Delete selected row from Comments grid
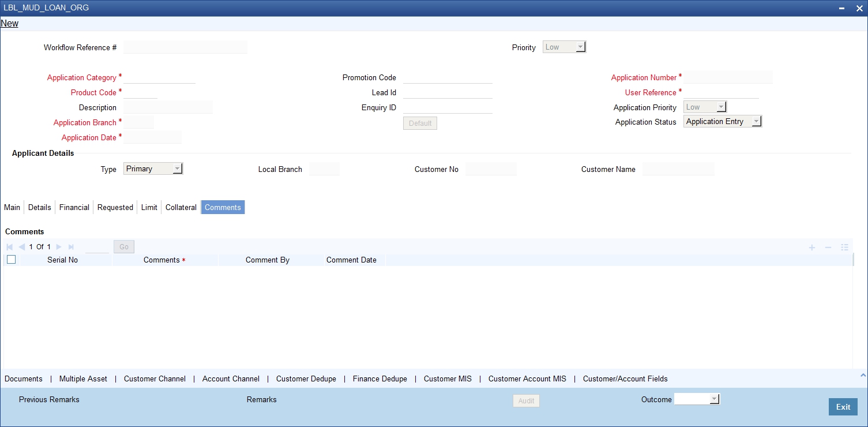Image resolution: width=868 pixels, height=427 pixels. pos(828,247)
